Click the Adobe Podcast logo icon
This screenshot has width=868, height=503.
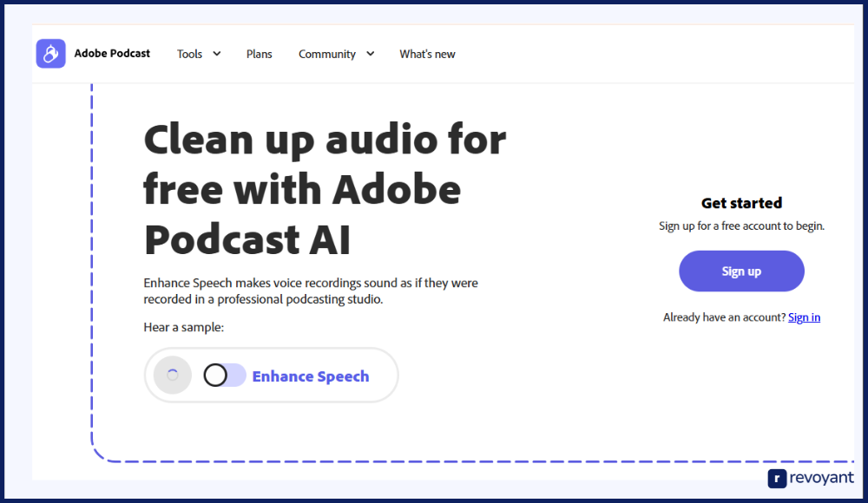(51, 54)
